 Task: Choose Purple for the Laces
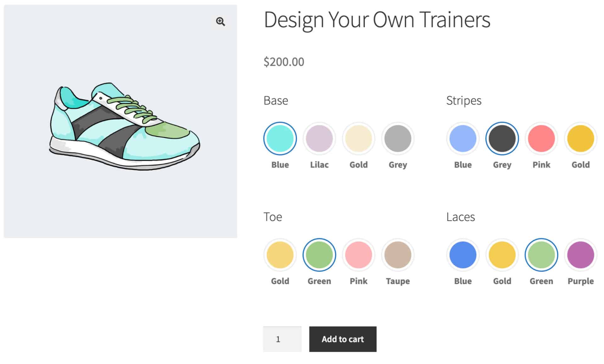pyautogui.click(x=580, y=255)
